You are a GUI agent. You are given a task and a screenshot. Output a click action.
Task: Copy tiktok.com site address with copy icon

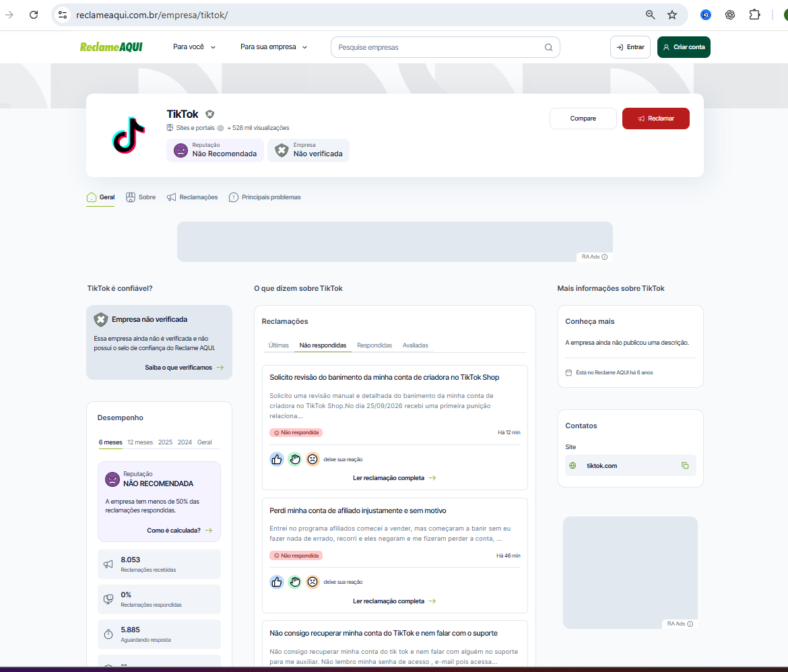(684, 465)
